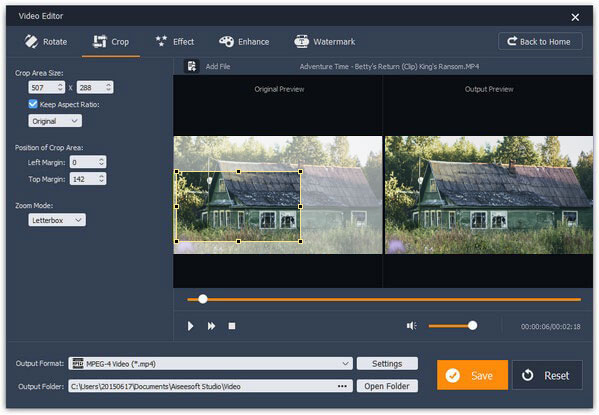The height and width of the screenshot is (415, 599).
Task: Mute the audio speaker icon
Action: coord(411,326)
